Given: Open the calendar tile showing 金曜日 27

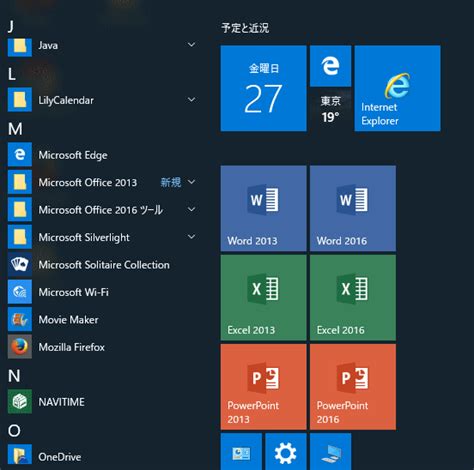Looking at the screenshot, I should pos(263,88).
